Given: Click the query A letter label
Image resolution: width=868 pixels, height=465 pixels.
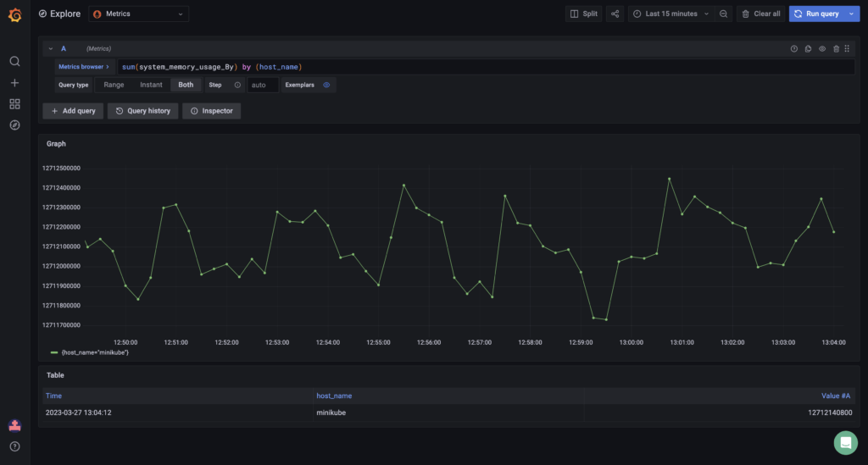Looking at the screenshot, I should (64, 48).
